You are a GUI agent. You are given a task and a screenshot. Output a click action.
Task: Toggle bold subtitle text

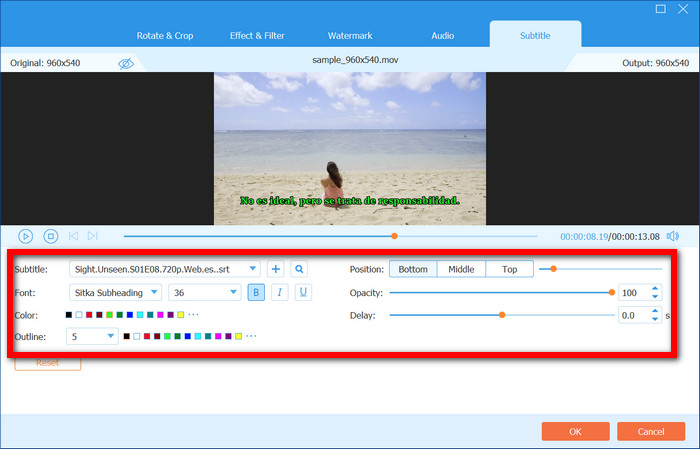coord(256,292)
